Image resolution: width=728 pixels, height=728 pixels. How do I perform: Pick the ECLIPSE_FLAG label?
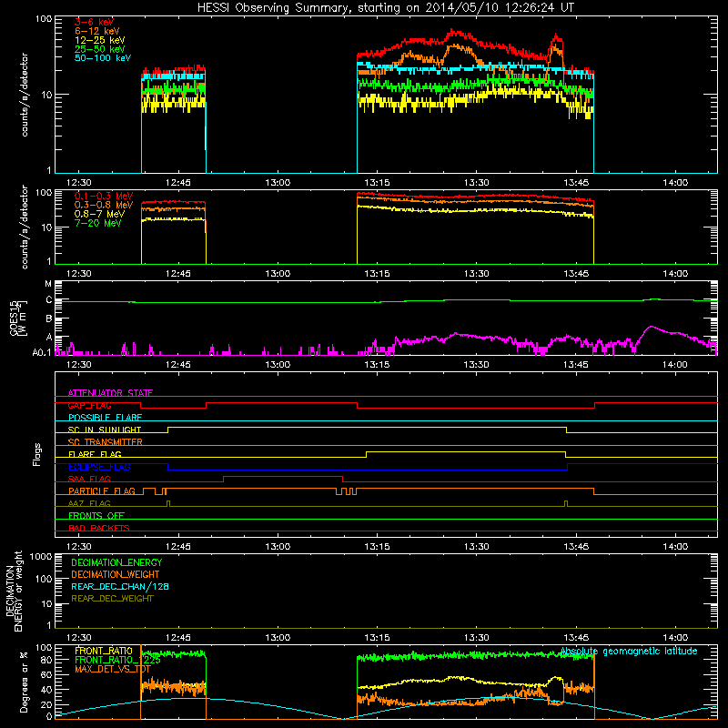[x=99, y=467]
